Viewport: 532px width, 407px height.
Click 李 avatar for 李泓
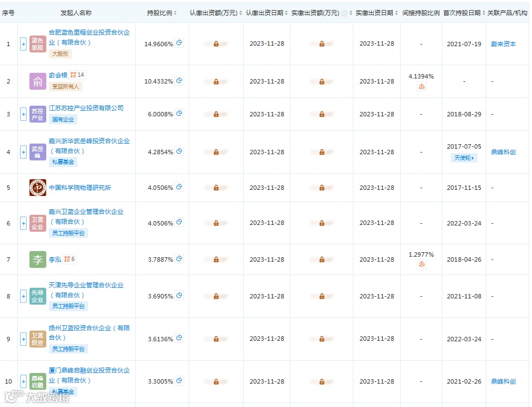(x=38, y=259)
